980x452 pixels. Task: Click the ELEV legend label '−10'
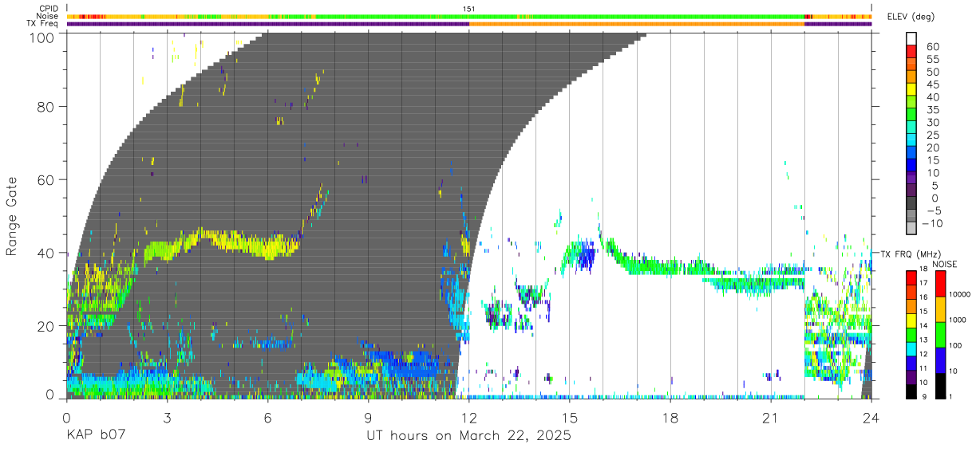tap(932, 223)
